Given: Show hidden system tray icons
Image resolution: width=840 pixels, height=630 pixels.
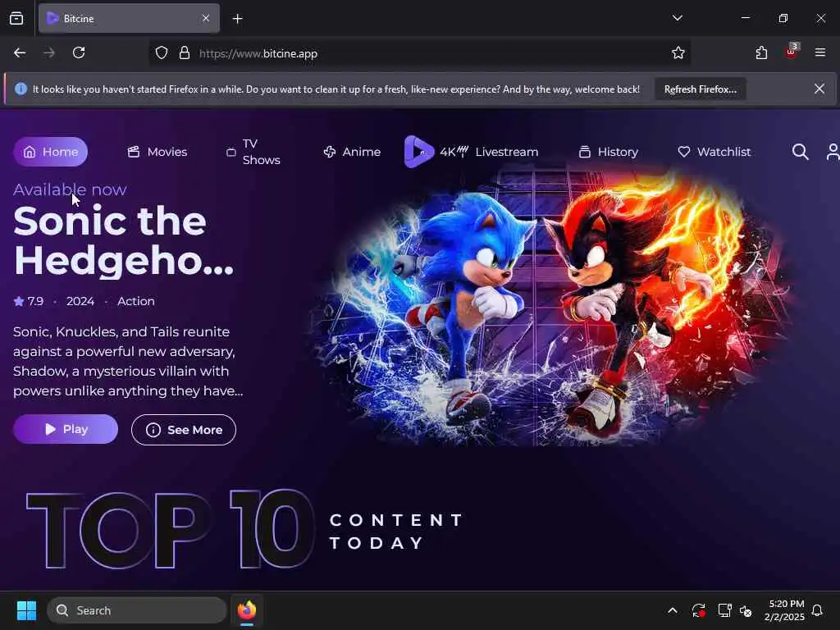Looking at the screenshot, I should pyautogui.click(x=673, y=610).
